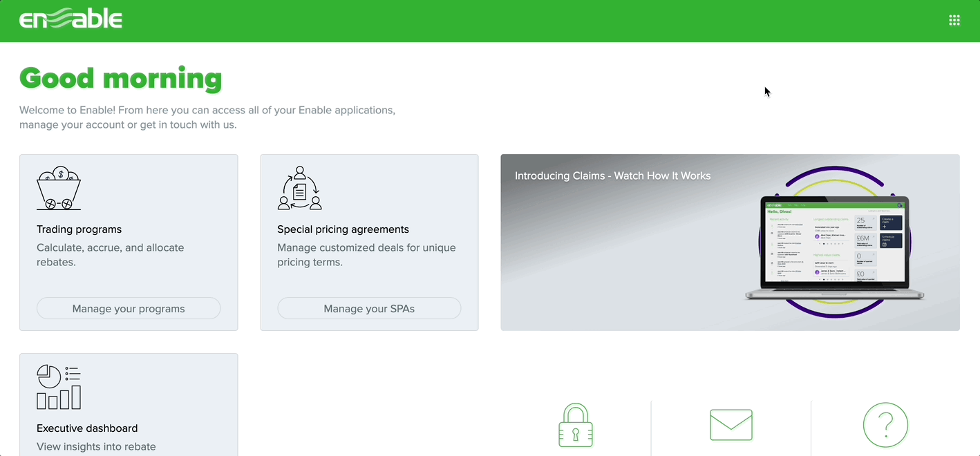Click 'Calculate, accrue, and allocate rebates.' description

pyautogui.click(x=111, y=255)
